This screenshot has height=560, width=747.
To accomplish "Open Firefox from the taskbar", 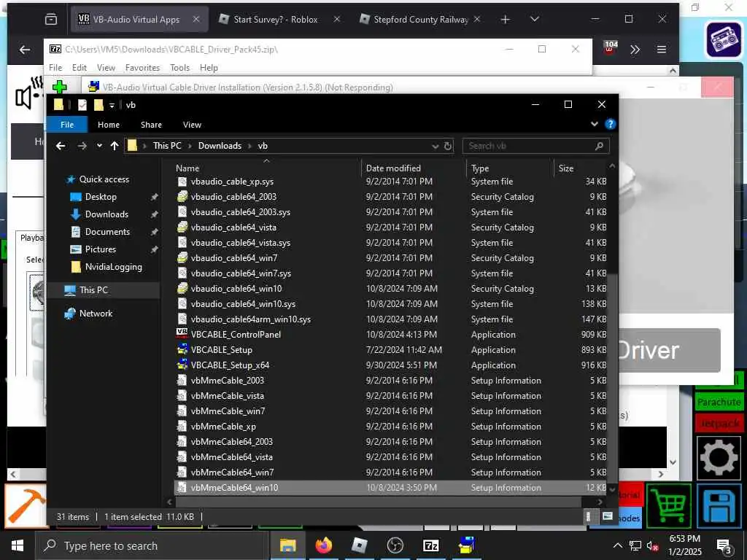I will point(323,545).
